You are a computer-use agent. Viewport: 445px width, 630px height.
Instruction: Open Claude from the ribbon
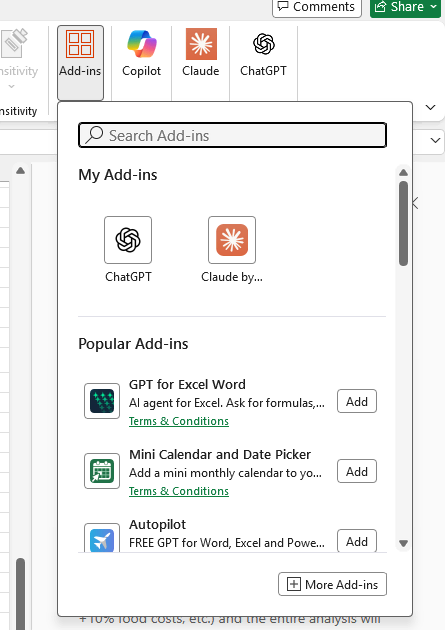pyautogui.click(x=201, y=53)
